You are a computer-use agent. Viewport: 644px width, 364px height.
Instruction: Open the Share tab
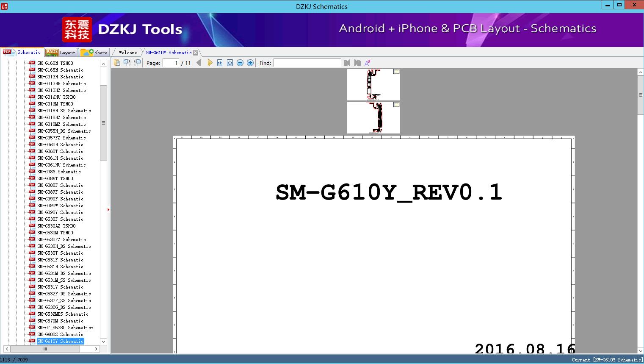pos(94,53)
